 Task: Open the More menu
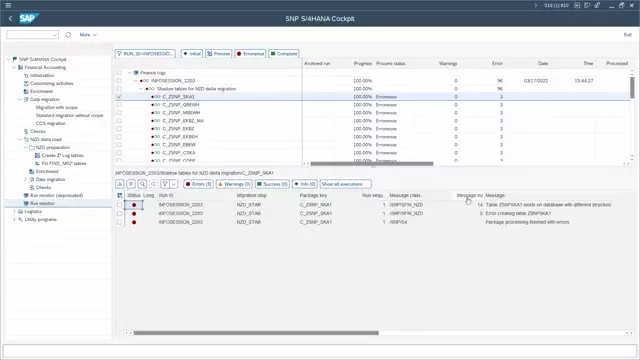click(88, 35)
